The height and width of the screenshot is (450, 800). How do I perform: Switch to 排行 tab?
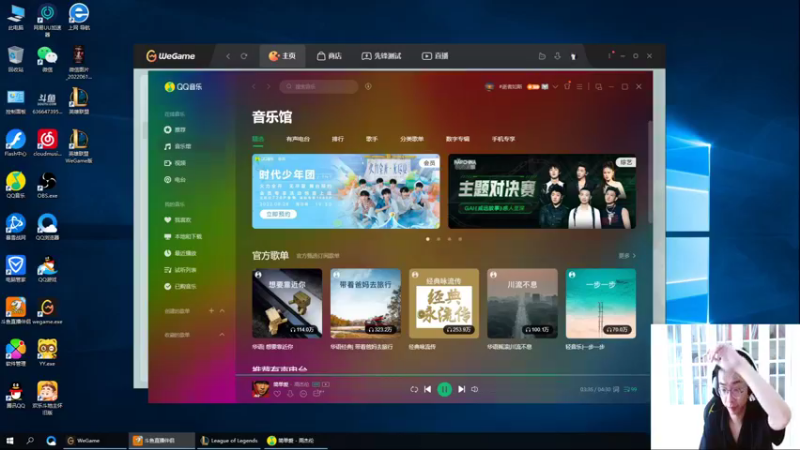click(338, 139)
